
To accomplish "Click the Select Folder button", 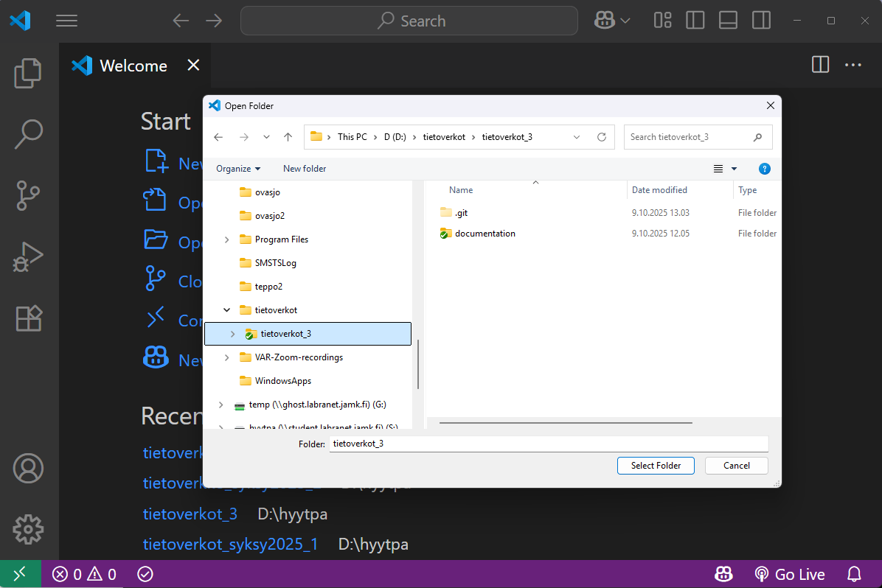I will (656, 466).
